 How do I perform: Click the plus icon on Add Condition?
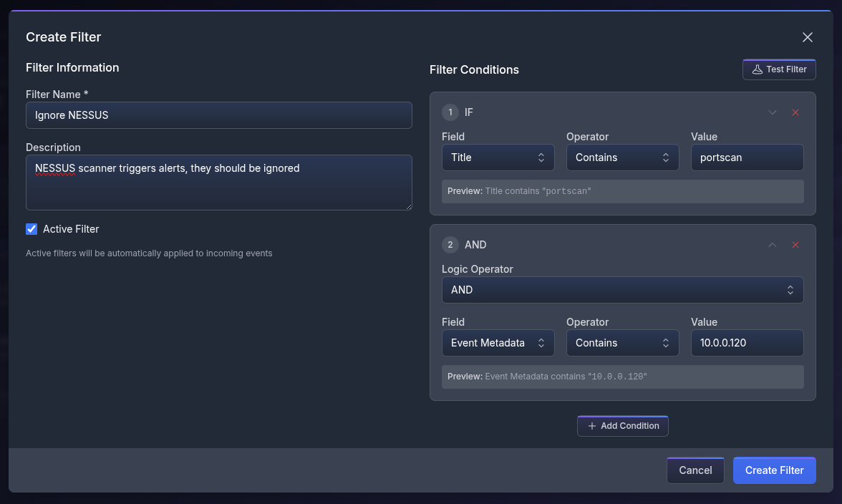[591, 426]
